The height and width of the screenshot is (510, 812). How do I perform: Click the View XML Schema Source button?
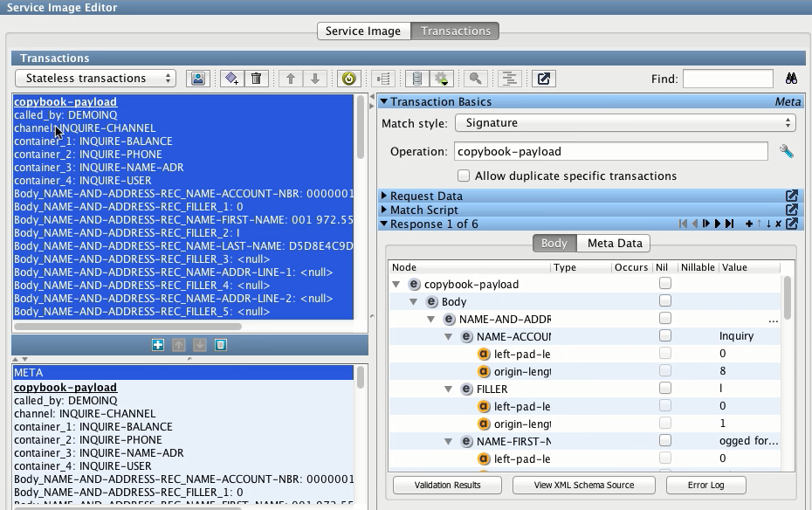(583, 485)
